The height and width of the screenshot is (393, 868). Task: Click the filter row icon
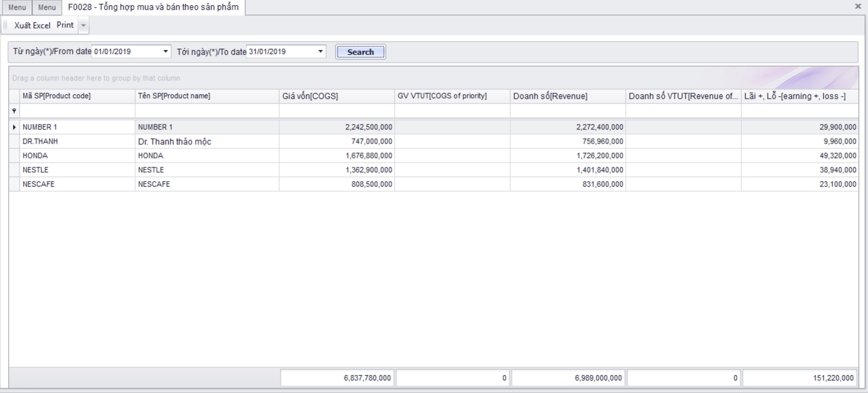pyautogui.click(x=14, y=111)
